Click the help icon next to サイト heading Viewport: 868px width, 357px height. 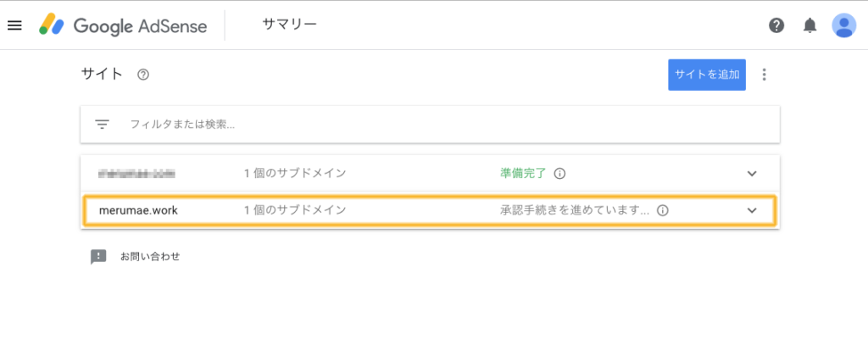142,75
